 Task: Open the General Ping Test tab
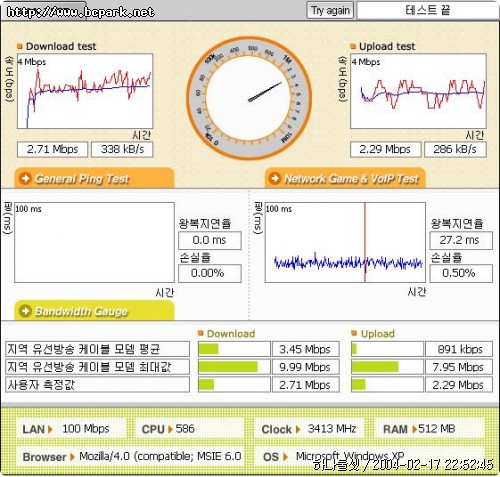[x=94, y=178]
